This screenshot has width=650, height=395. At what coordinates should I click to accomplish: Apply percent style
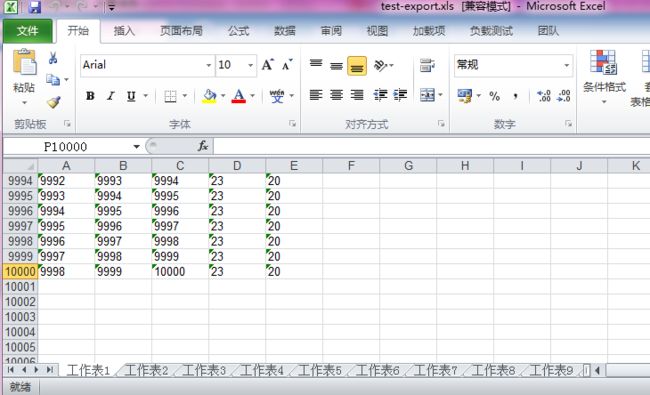(494, 97)
